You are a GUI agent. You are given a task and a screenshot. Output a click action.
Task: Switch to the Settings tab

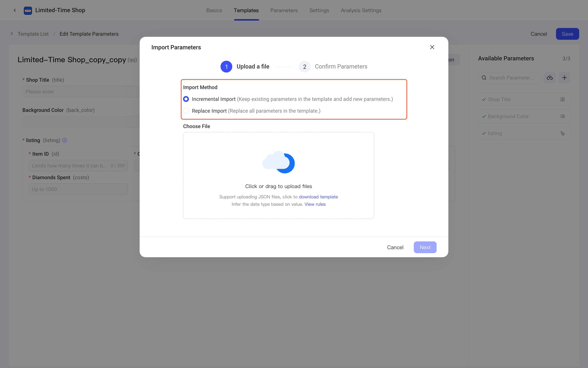click(x=319, y=10)
